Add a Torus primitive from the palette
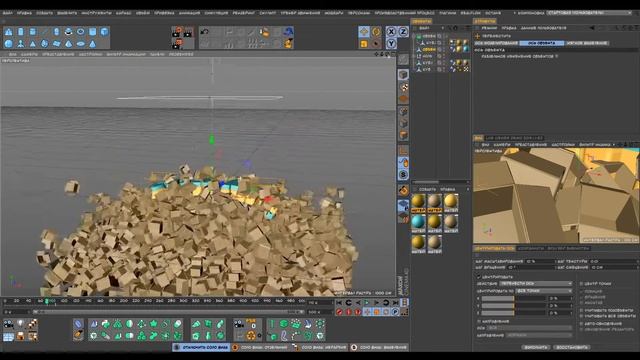This screenshot has width=640, height=360. pyautogui.click(x=80, y=32)
